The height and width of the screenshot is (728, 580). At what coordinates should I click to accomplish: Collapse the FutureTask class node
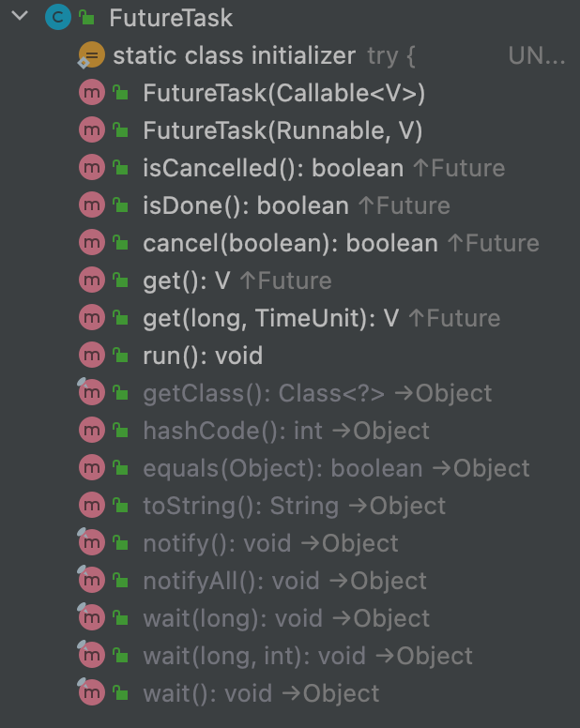21,18
